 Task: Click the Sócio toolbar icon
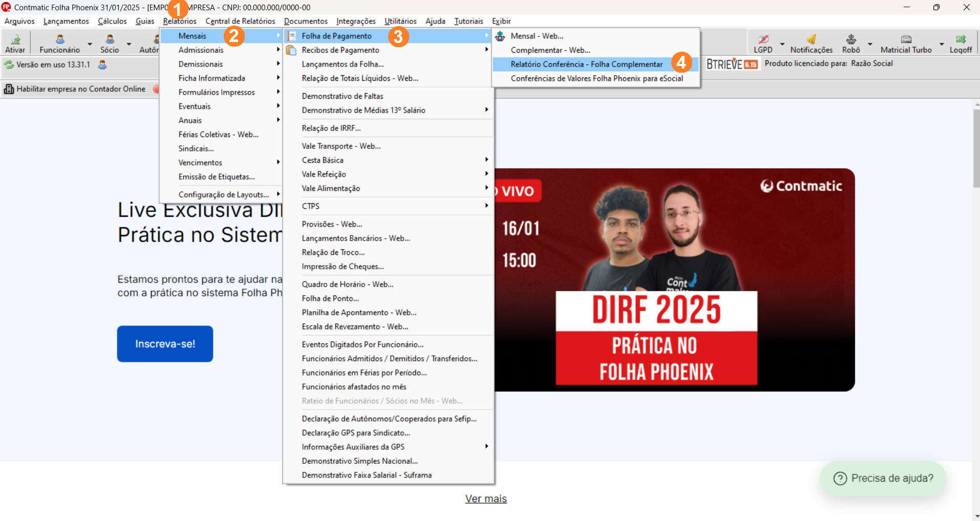(x=110, y=39)
